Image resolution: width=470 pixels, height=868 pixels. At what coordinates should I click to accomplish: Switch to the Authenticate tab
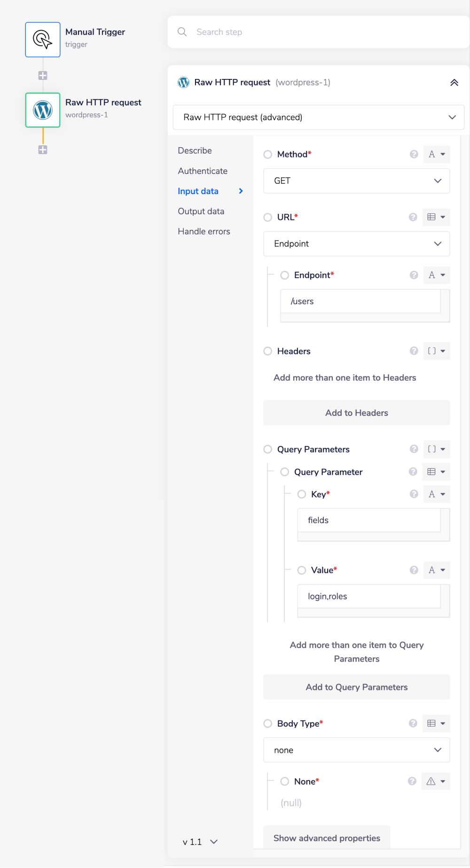(203, 171)
